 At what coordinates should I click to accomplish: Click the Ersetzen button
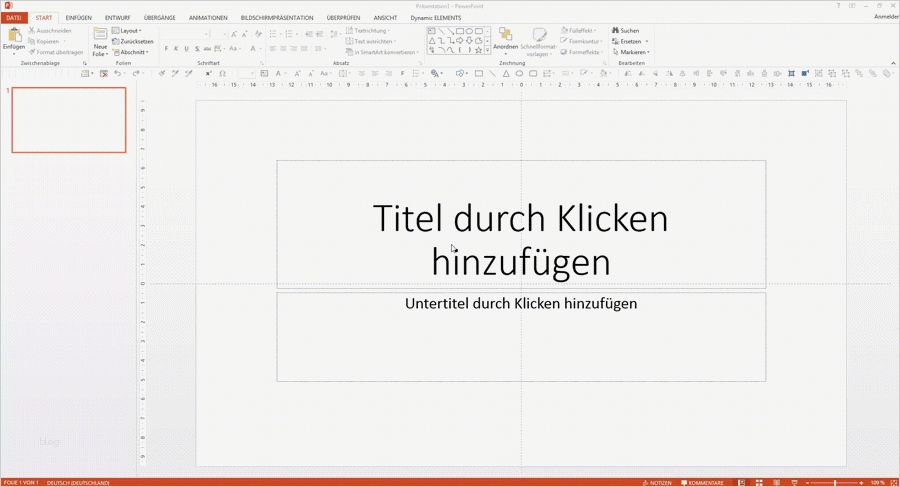tap(627, 41)
